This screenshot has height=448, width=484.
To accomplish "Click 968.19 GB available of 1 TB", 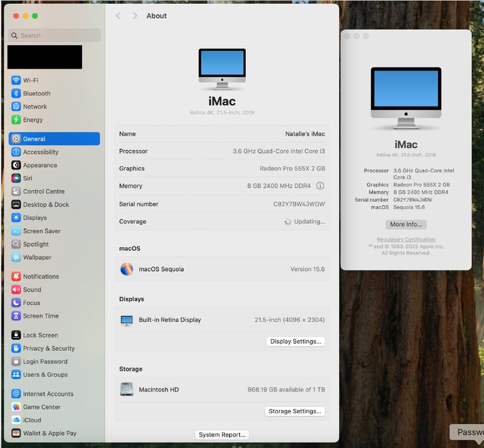I will [286, 389].
